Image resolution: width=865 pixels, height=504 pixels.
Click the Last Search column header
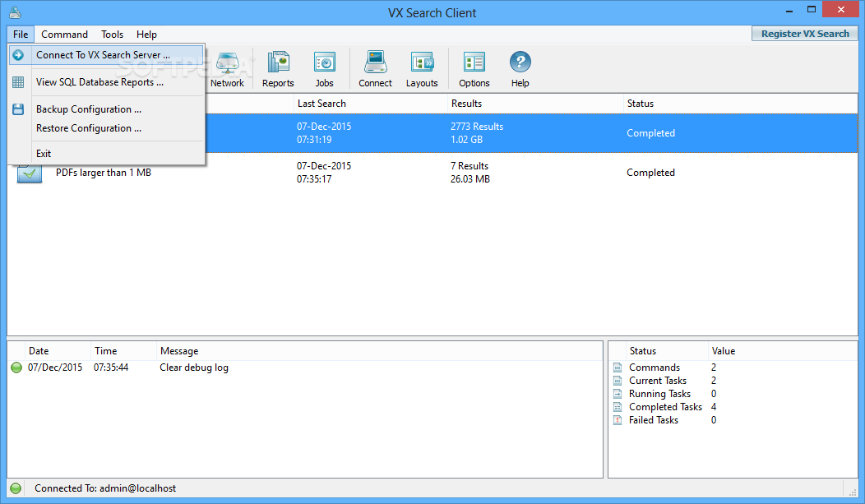click(x=370, y=104)
